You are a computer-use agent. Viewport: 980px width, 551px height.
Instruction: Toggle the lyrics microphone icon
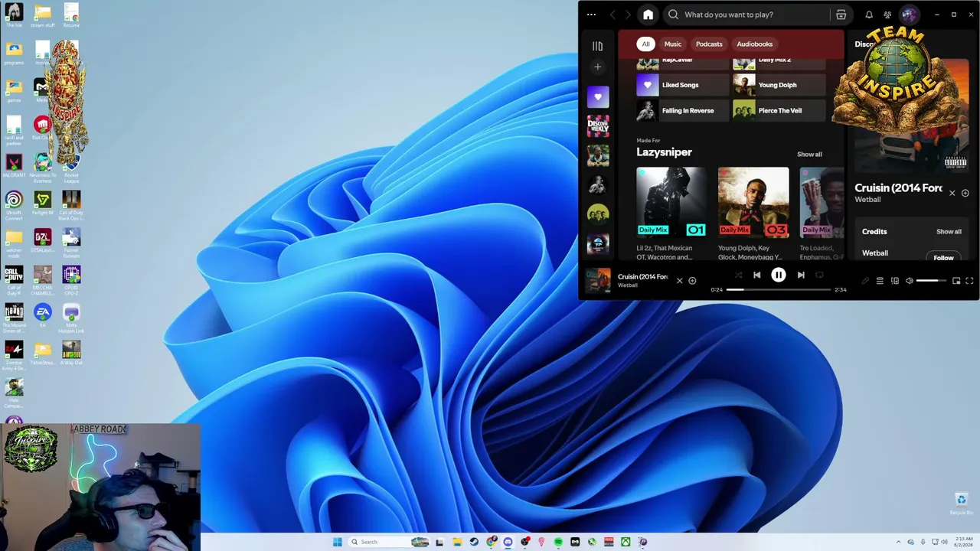pyautogui.click(x=865, y=281)
